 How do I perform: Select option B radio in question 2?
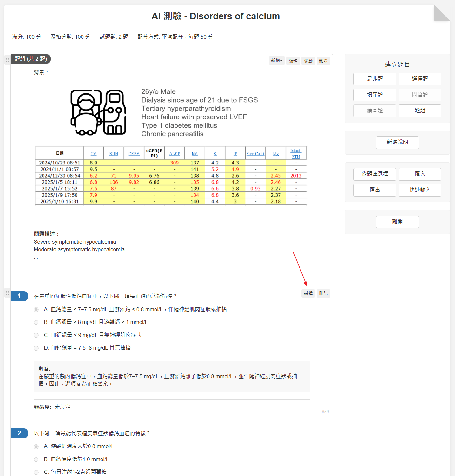pos(36,459)
